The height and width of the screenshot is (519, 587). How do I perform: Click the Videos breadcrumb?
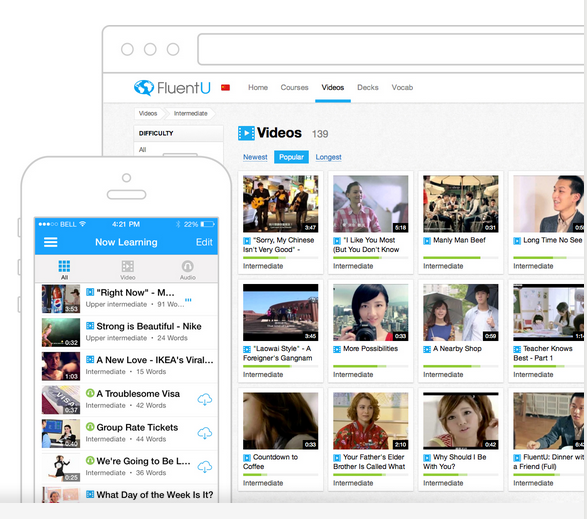coord(148,113)
